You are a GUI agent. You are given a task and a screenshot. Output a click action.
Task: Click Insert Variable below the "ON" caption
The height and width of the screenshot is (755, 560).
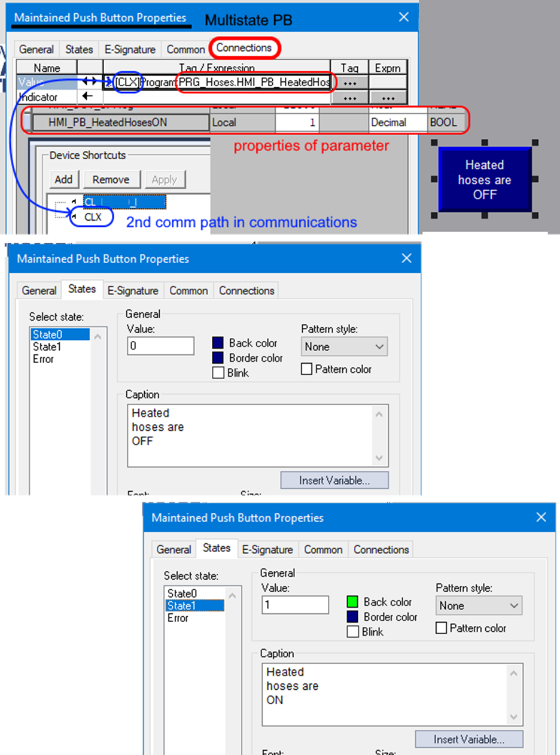pos(469,739)
